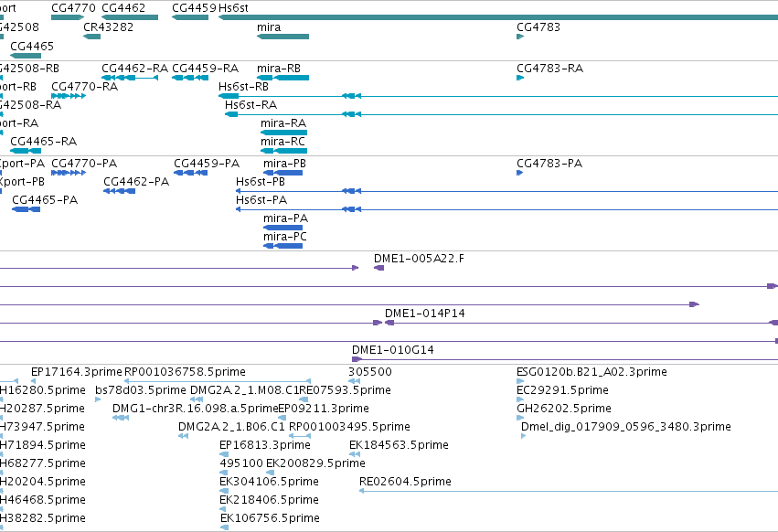The image size is (778, 532).
Task: Select the CG4459 gene label
Action: [x=195, y=8]
